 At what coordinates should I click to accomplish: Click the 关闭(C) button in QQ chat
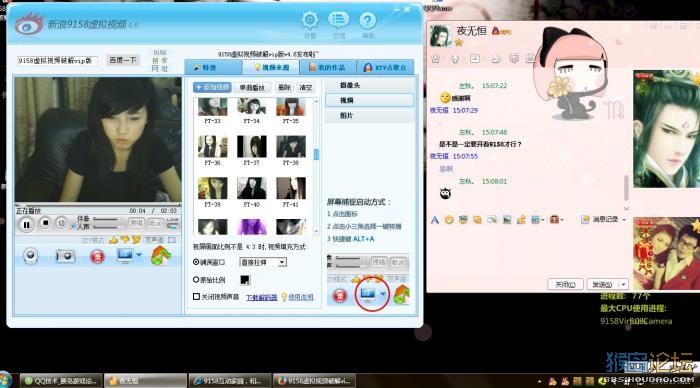[565, 284]
